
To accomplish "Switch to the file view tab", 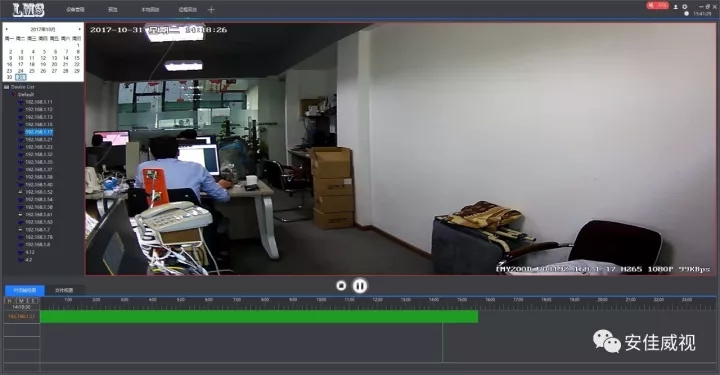I will [64, 290].
